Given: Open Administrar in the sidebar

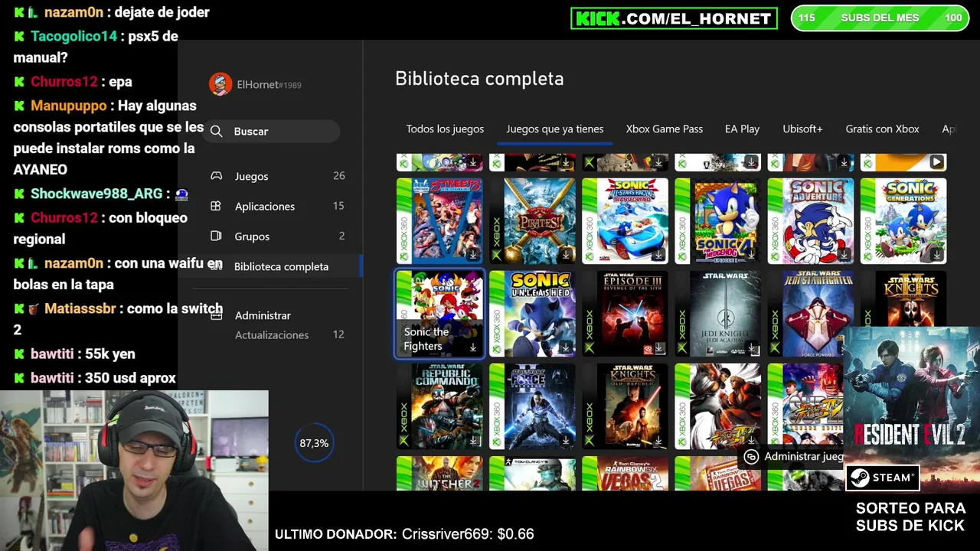Looking at the screenshot, I should point(263,315).
